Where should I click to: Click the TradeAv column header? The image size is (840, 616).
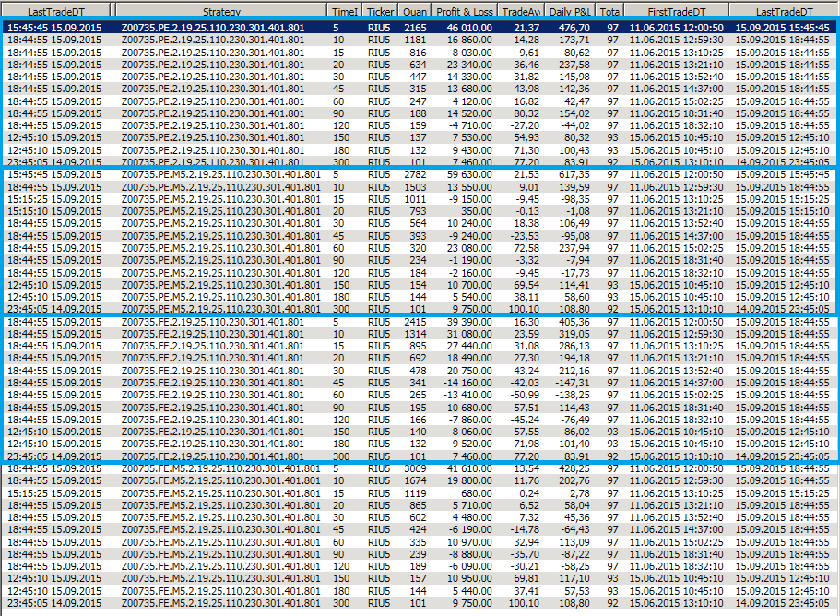click(x=521, y=11)
